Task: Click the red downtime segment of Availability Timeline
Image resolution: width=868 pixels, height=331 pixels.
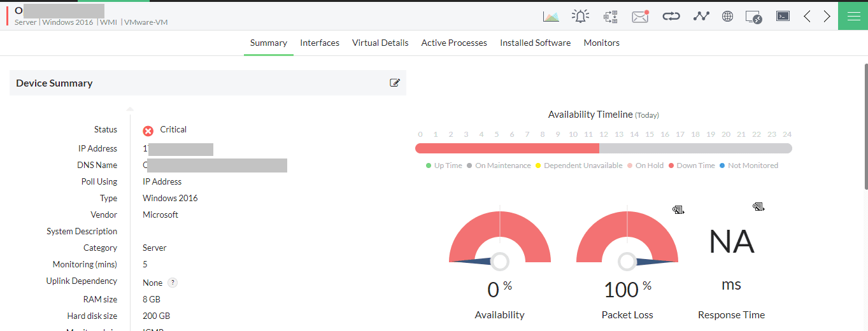Action: [506, 148]
